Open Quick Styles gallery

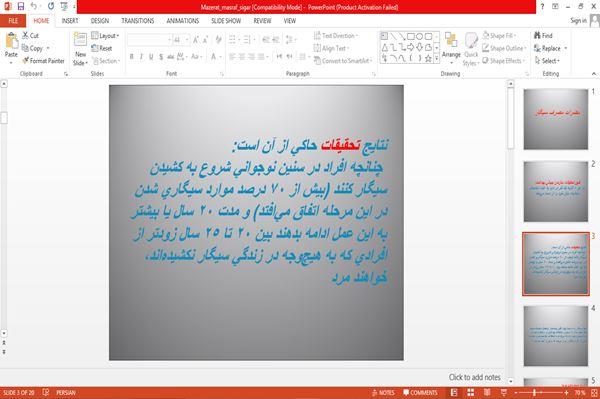(x=471, y=49)
